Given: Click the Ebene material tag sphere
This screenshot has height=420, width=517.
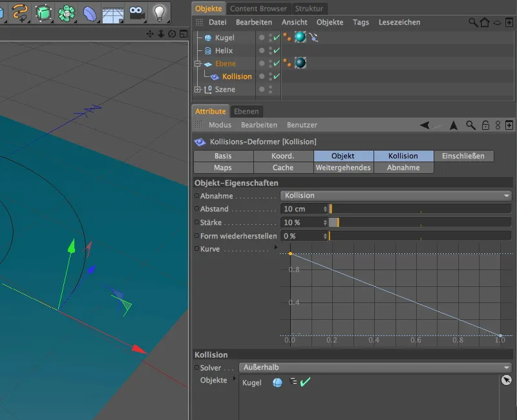Looking at the screenshot, I should tap(300, 63).
